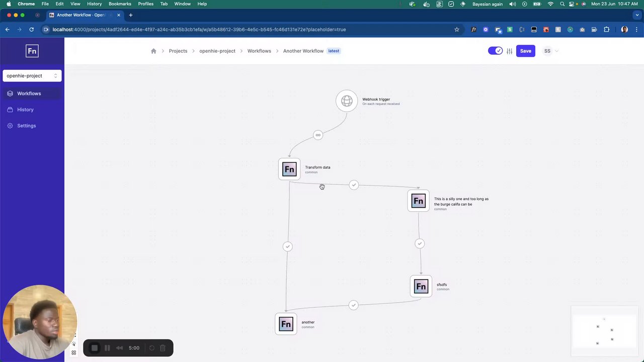This screenshot has width=644, height=362.
Task: Select the Transform data Fn node
Action: pyautogui.click(x=289, y=169)
